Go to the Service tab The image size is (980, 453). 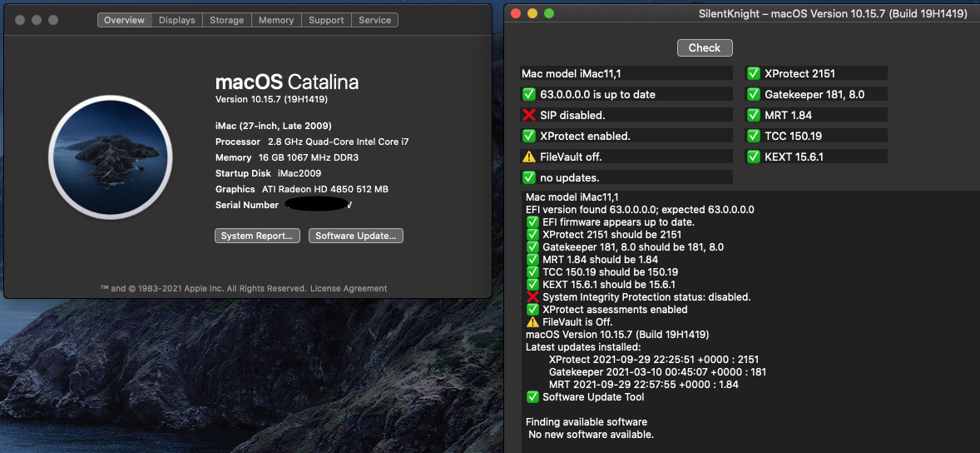[x=375, y=20]
